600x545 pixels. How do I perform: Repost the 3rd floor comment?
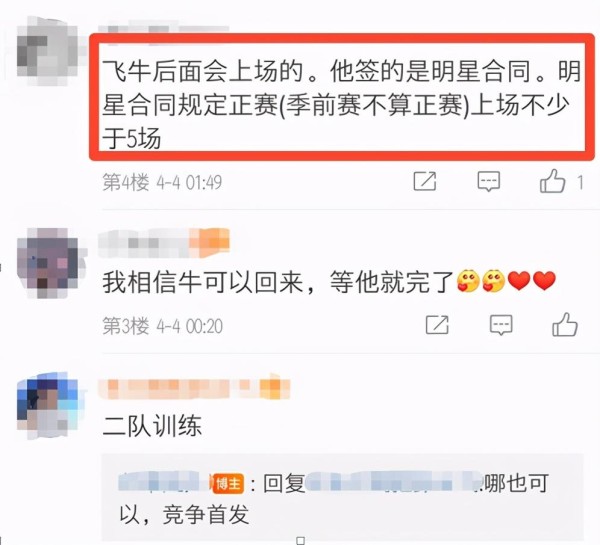point(437,325)
